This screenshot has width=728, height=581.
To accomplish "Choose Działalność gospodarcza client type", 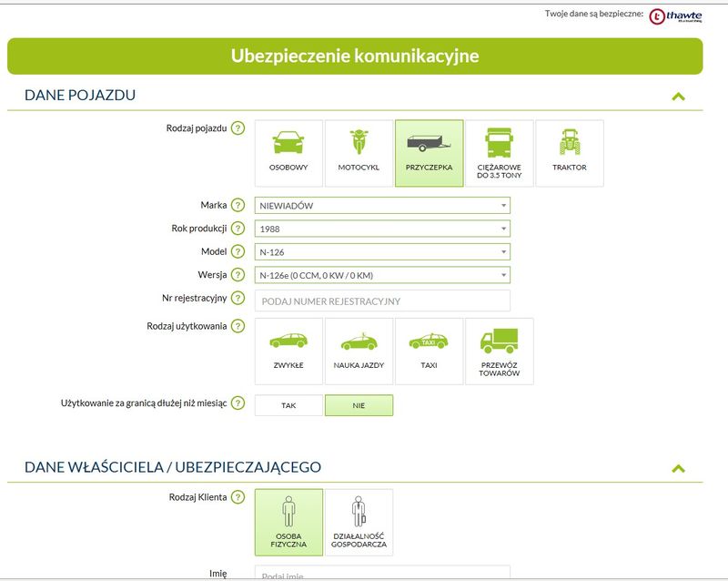I will pyautogui.click(x=359, y=522).
